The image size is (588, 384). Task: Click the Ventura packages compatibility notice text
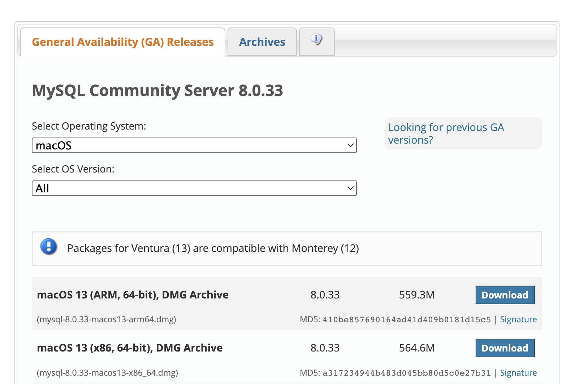(x=213, y=248)
